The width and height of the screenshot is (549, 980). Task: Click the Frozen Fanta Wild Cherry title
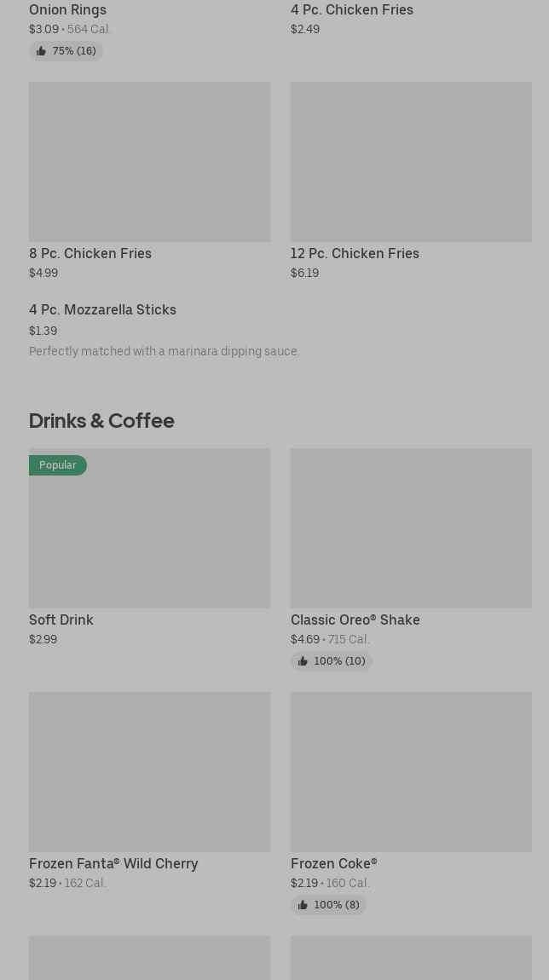[x=113, y=863]
